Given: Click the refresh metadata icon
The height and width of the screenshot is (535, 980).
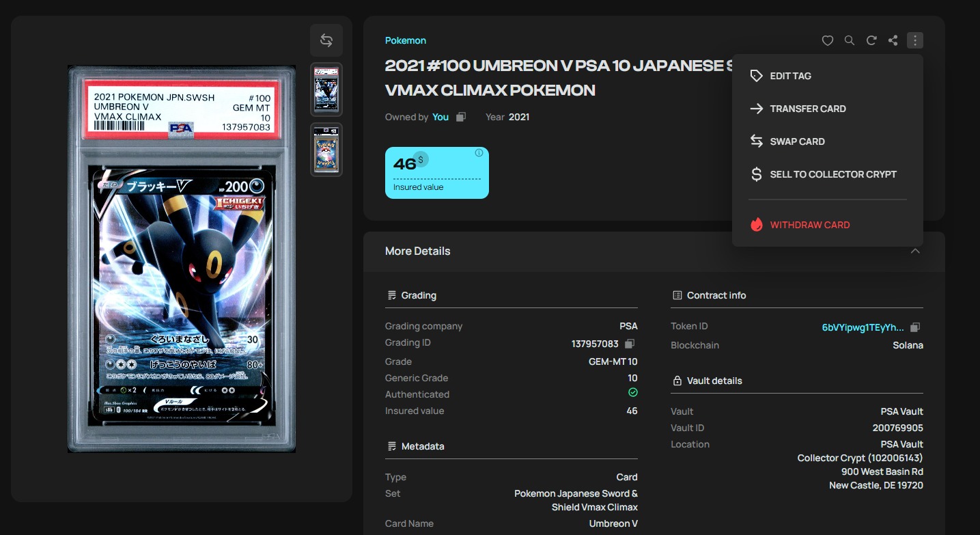Looking at the screenshot, I should point(871,40).
